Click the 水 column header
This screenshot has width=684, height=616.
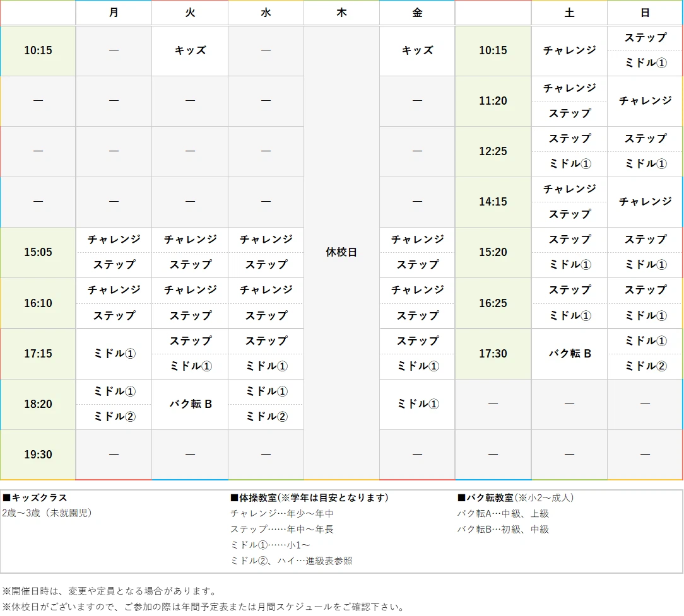[265, 13]
